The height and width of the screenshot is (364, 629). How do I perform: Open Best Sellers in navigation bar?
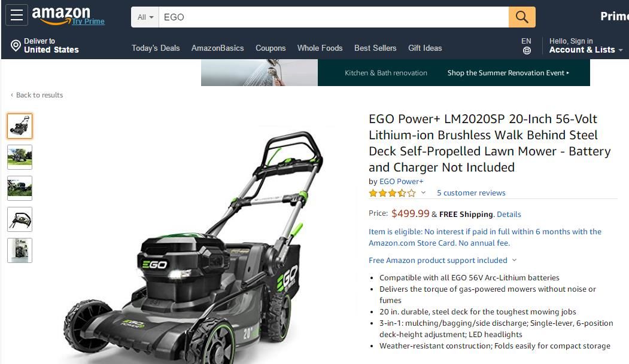point(375,48)
